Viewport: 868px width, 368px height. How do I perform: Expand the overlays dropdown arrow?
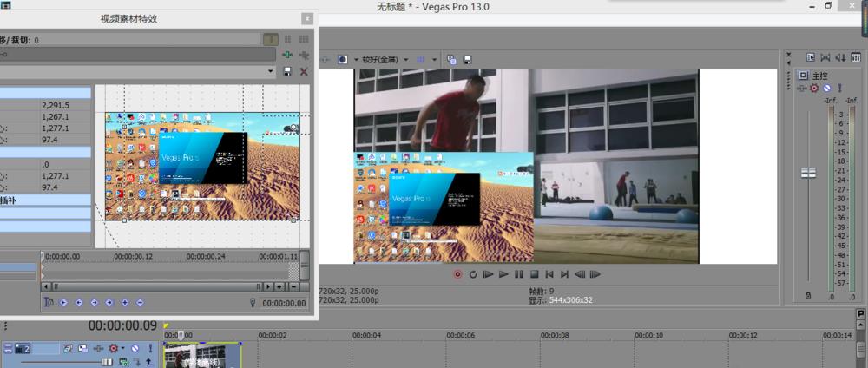435,60
